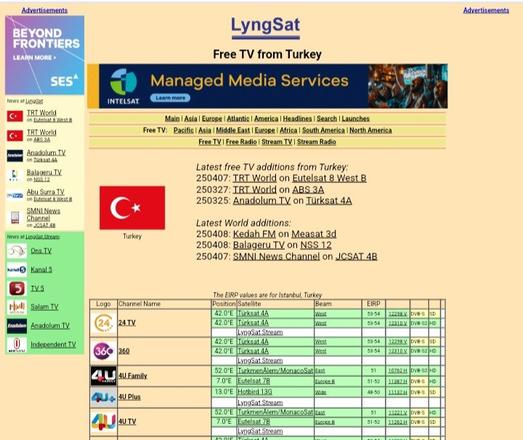Image resolution: width=523 pixels, height=440 pixels.
Task: Click the Independent TV logo icon
Action: (17, 345)
